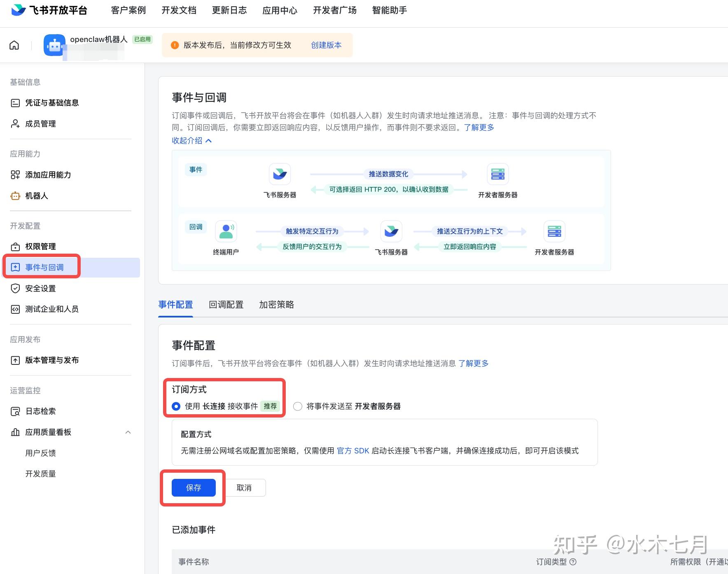Open 智能助手 in top navigation
Screen dimensions: 728x574
390,10
